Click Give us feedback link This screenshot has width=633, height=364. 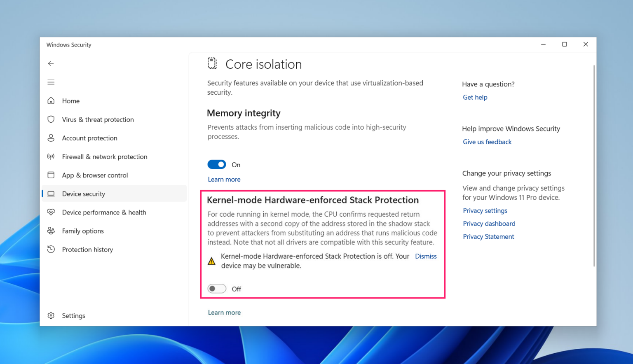click(487, 142)
